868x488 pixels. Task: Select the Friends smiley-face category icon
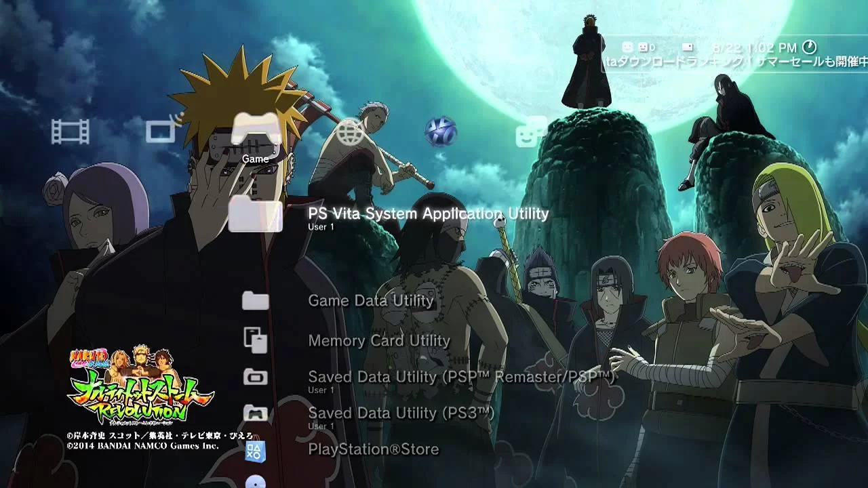pyautogui.click(x=530, y=133)
